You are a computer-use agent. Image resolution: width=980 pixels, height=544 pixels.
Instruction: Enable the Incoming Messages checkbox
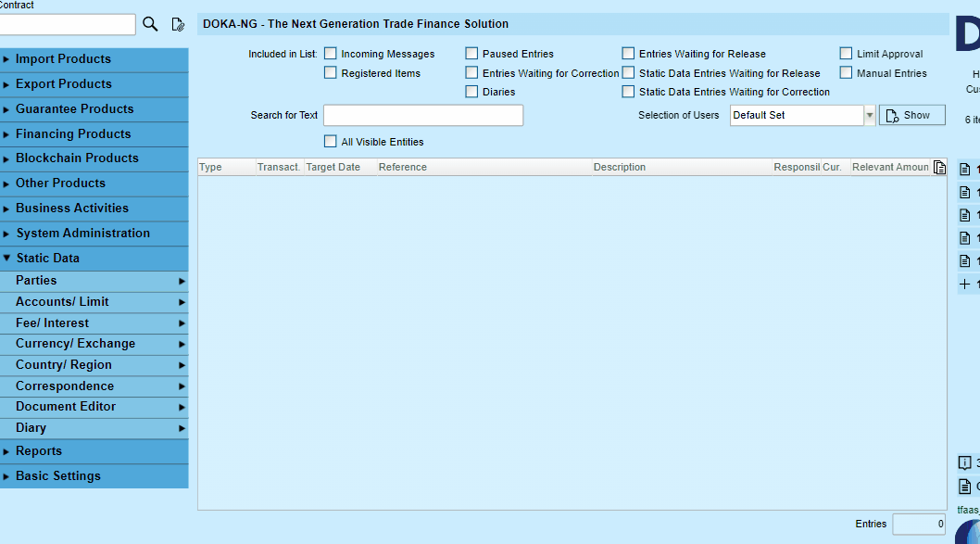(331, 54)
